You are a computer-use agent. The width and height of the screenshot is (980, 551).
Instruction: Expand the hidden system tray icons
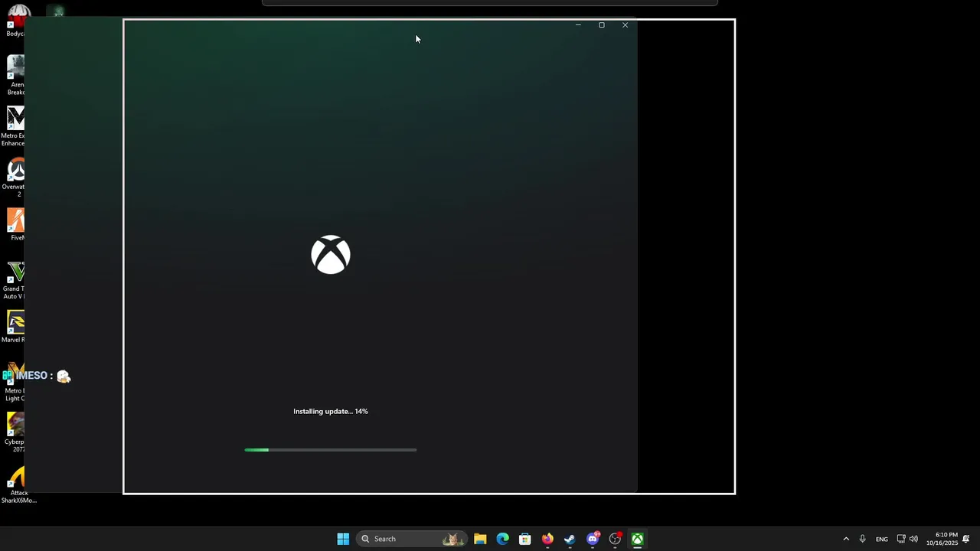pyautogui.click(x=846, y=539)
